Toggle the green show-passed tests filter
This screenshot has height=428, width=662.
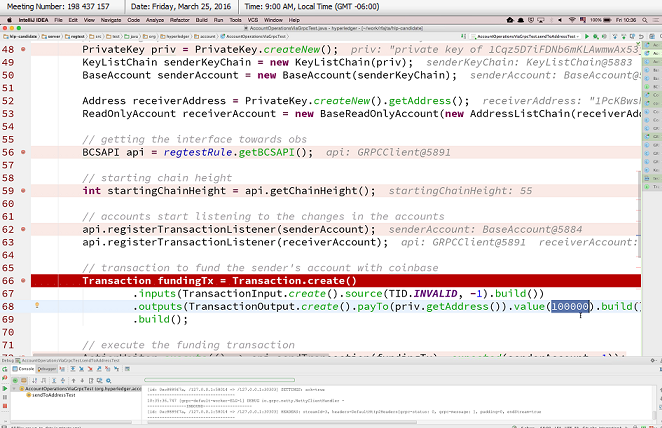point(15,380)
